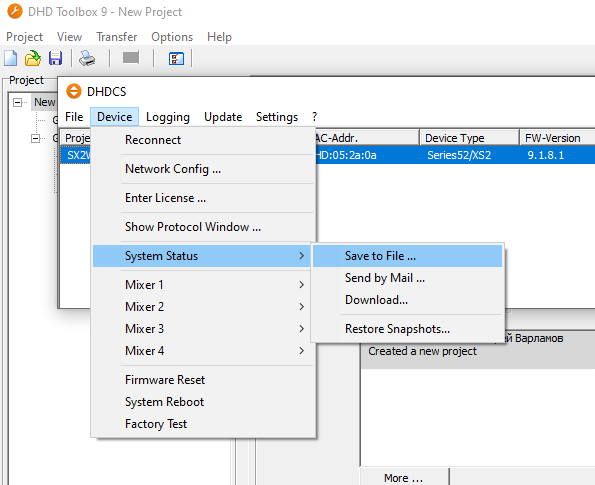
Task: Open the DHDCS Update menu
Action: click(223, 117)
